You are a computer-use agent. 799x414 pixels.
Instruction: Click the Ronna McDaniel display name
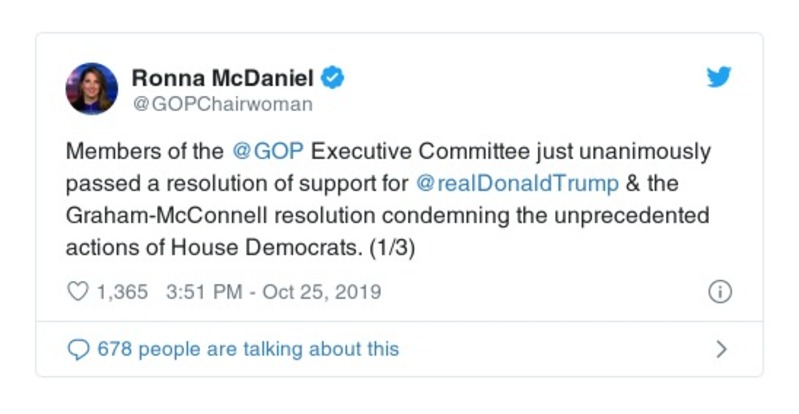pyautogui.click(x=224, y=77)
